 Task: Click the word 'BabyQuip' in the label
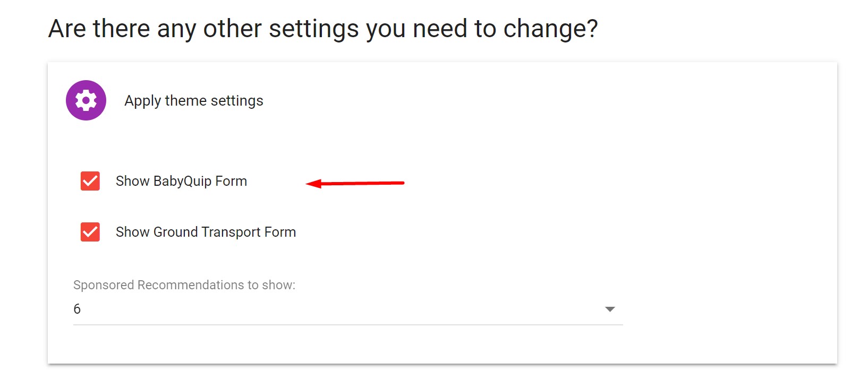pyautogui.click(x=182, y=182)
